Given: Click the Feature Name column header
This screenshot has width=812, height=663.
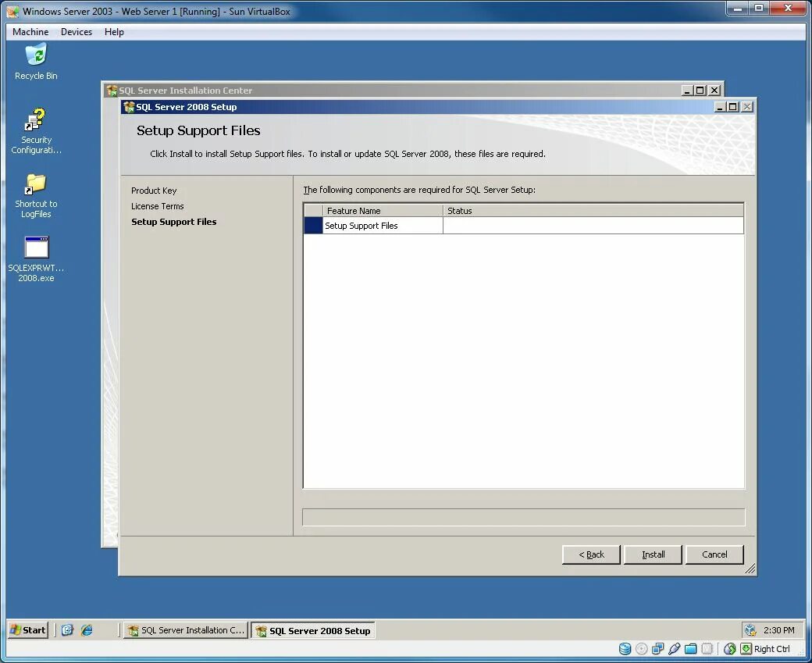Looking at the screenshot, I should 383,210.
